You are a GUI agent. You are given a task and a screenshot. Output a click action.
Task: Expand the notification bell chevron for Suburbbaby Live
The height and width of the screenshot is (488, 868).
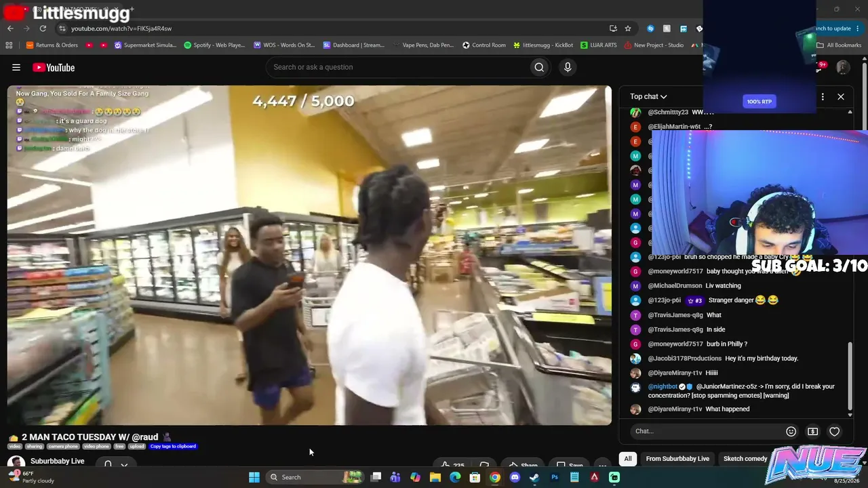coord(124,465)
